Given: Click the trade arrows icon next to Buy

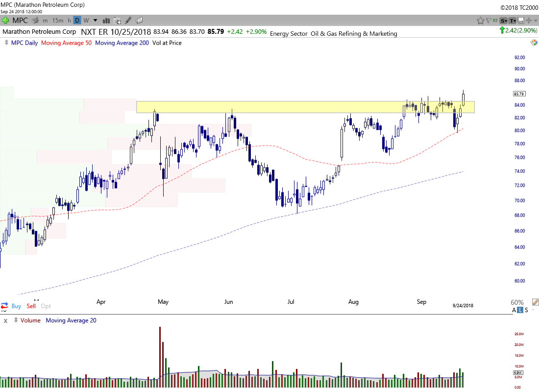Looking at the screenshot, I should pyautogui.click(x=4, y=306).
